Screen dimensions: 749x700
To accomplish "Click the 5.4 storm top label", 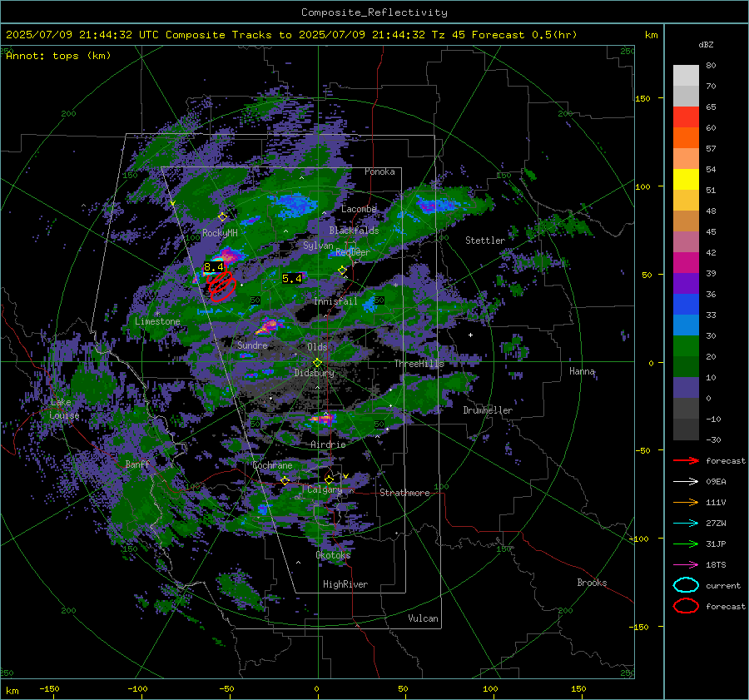I will tap(292, 279).
